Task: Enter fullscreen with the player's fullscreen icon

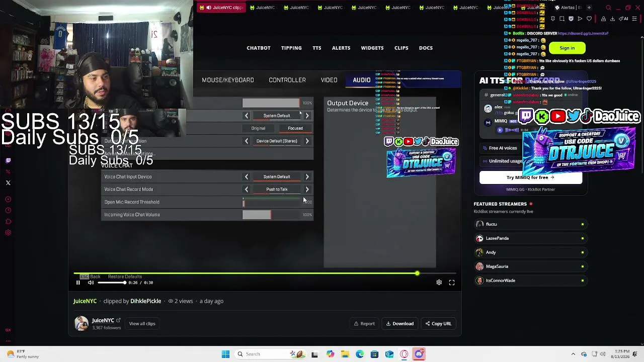Action: pyautogui.click(x=452, y=283)
